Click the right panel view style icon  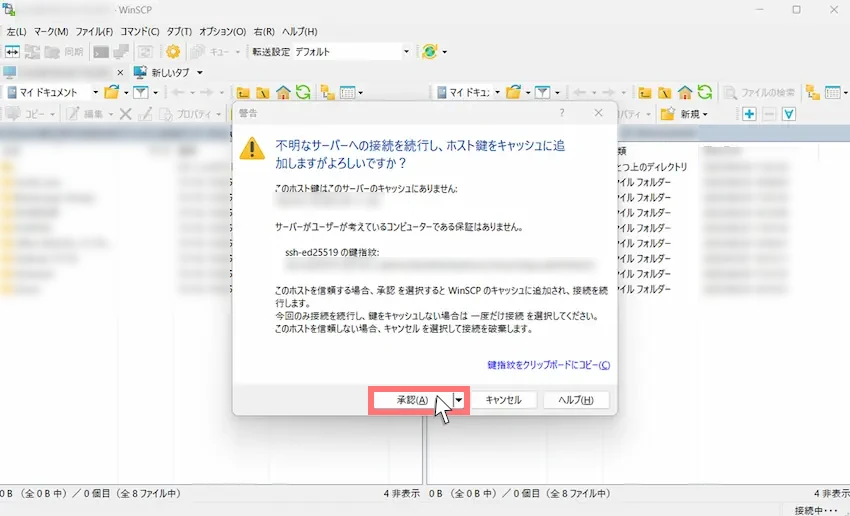coord(833,93)
